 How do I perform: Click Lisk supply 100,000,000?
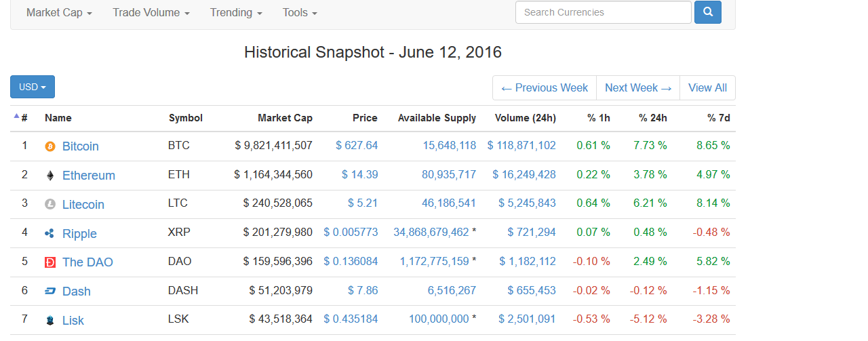click(x=439, y=319)
